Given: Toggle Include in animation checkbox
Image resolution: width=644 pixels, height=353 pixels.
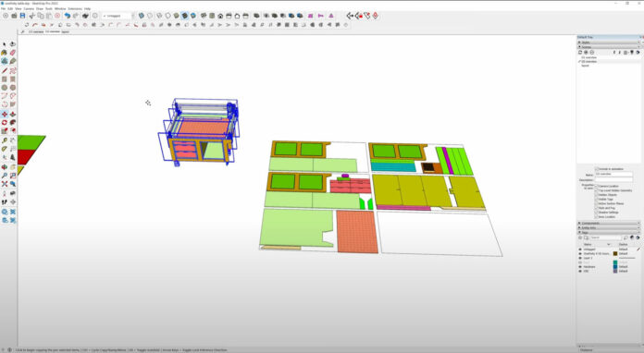Looking at the screenshot, I should pos(597,169).
